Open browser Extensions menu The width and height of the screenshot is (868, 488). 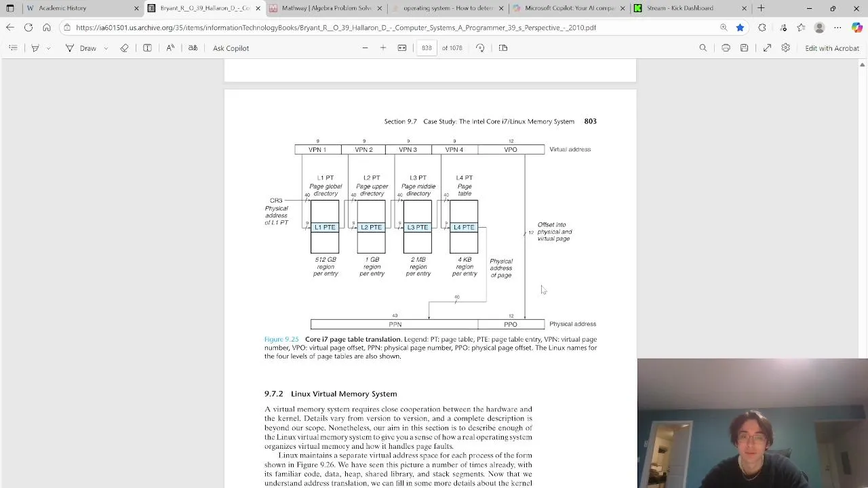[762, 28]
